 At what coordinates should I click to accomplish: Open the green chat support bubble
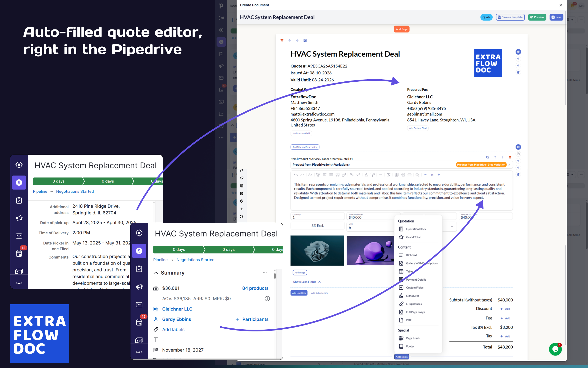pyautogui.click(x=555, y=349)
